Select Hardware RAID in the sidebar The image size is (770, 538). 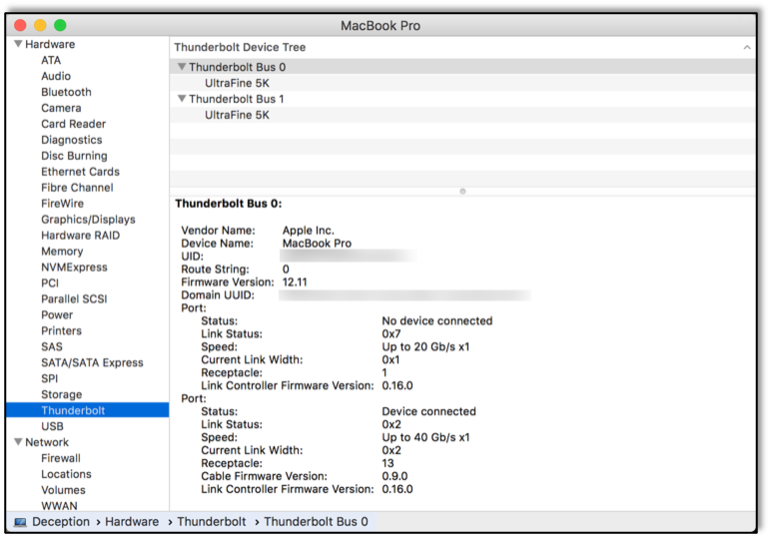(81, 235)
